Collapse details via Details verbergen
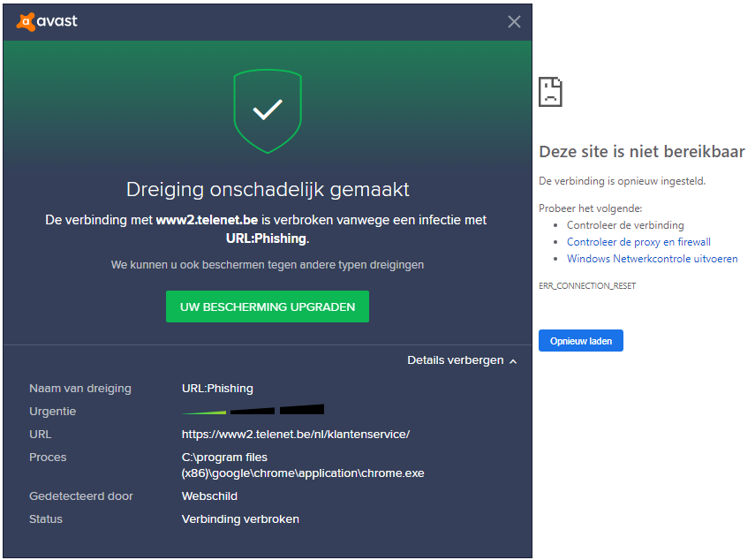The image size is (755, 560). pyautogui.click(x=462, y=360)
